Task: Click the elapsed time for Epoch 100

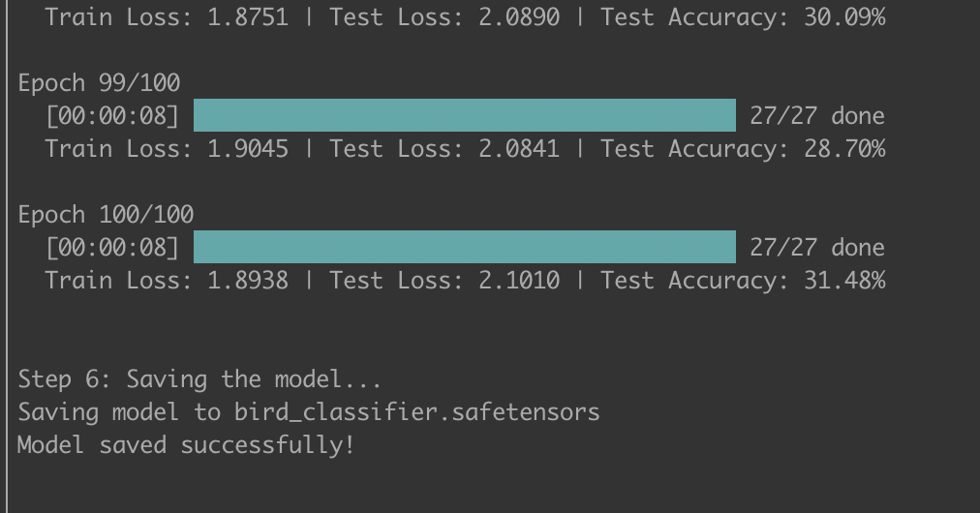Action: [x=111, y=248]
